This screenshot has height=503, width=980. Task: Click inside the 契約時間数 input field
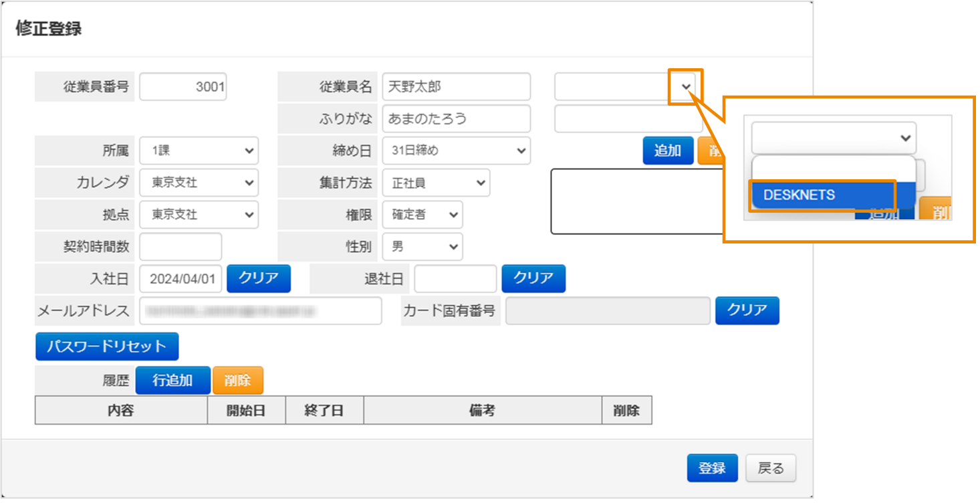(180, 247)
